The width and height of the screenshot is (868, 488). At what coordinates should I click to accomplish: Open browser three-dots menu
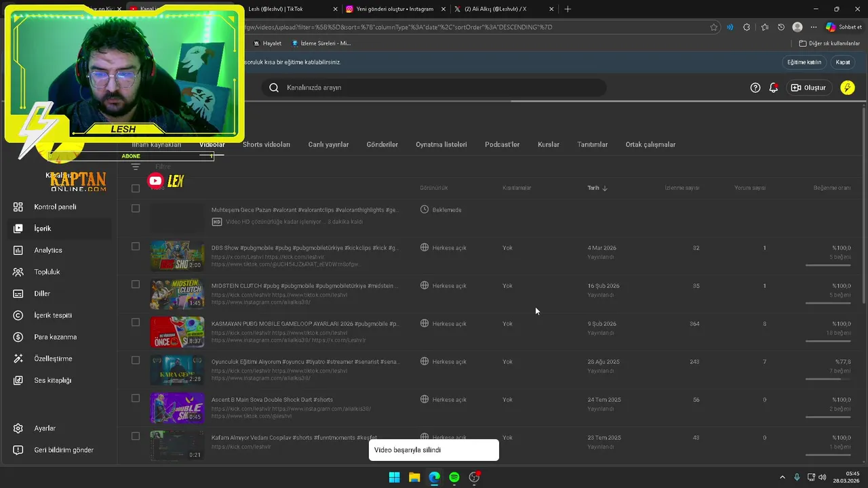tap(812, 27)
